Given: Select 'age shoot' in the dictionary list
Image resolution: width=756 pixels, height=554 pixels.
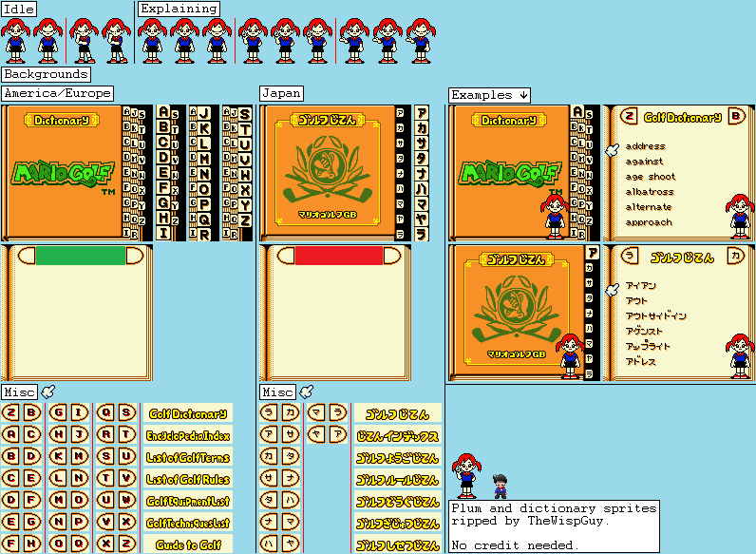Looking at the screenshot, I should (651, 177).
